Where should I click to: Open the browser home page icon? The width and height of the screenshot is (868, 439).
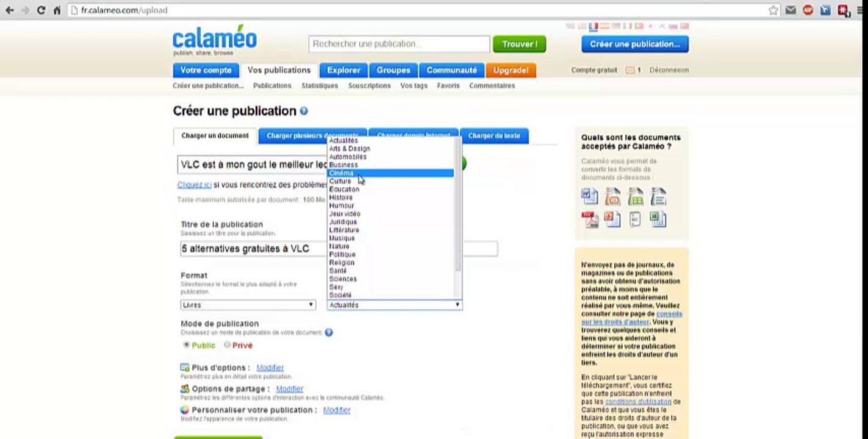click(57, 10)
